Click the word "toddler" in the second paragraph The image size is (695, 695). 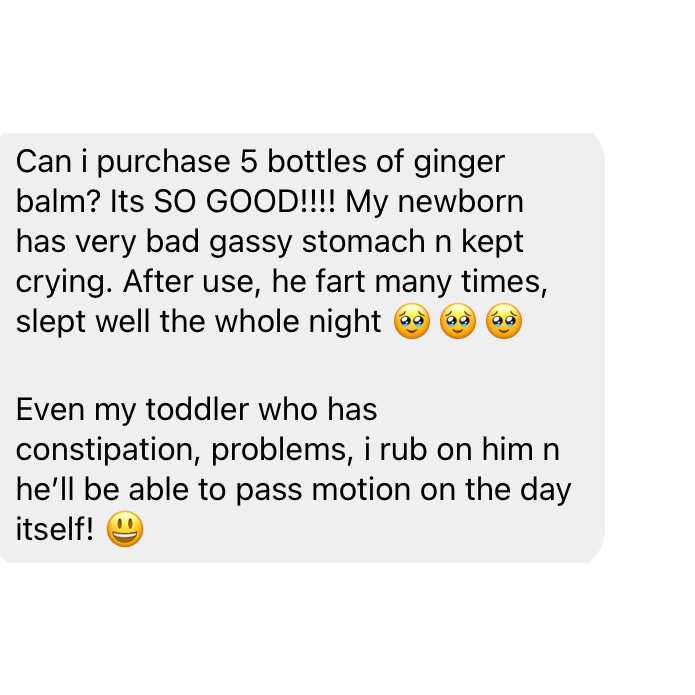(x=197, y=409)
